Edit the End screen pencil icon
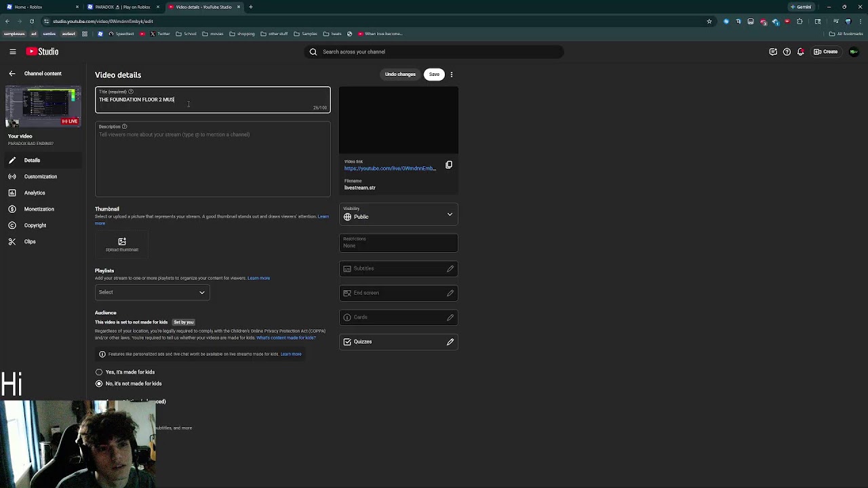 (x=450, y=293)
